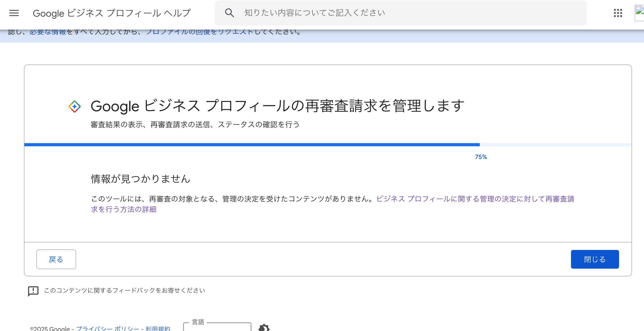Send feedback via このコンテンツに関するフィードバック text
Screen dimensions: 644x331
[x=124, y=290]
